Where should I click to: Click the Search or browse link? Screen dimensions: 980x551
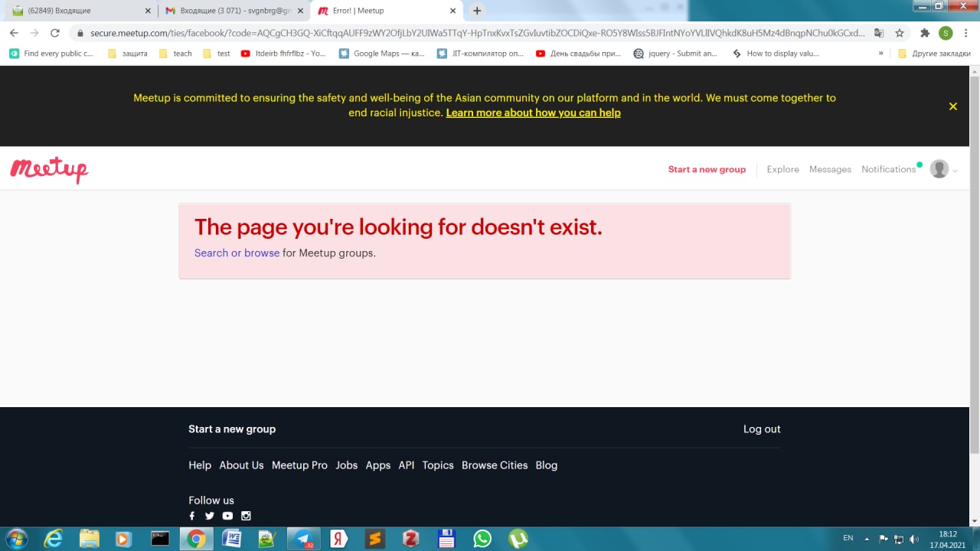237,253
